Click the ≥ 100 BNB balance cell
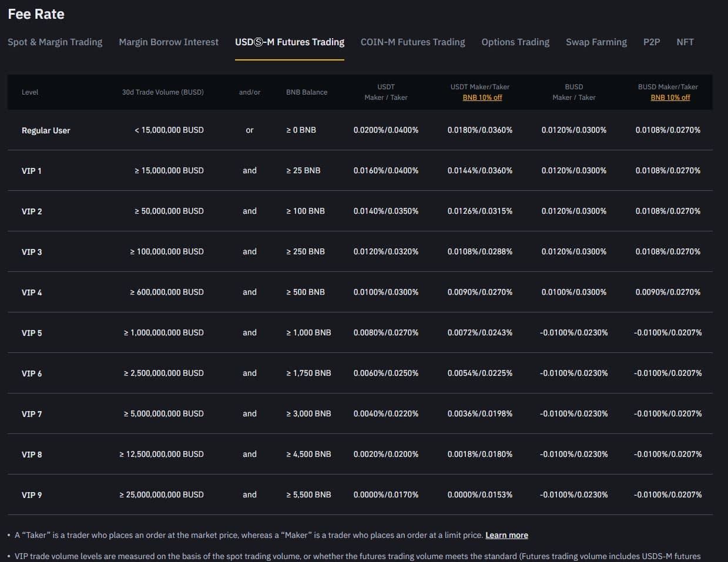728x562 pixels. click(x=306, y=211)
